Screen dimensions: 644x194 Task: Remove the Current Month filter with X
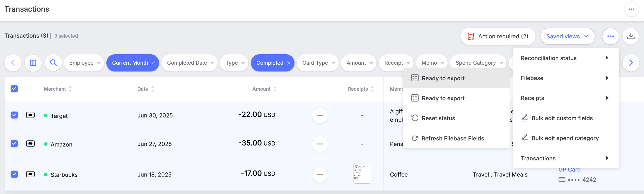coord(153,63)
